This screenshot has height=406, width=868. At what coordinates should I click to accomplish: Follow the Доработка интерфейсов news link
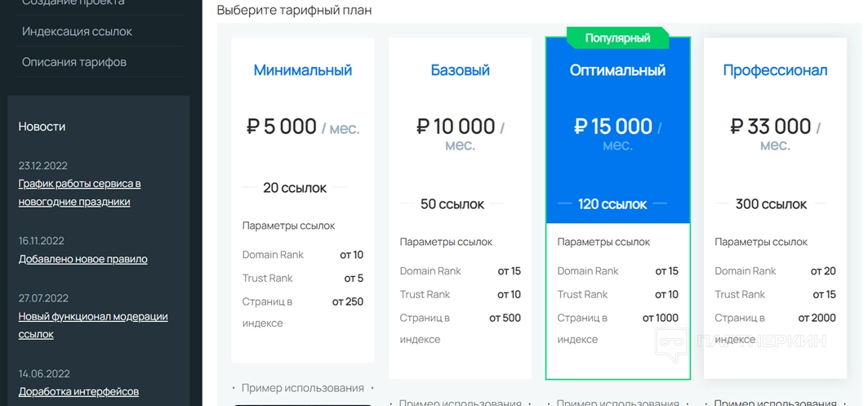pyautogui.click(x=78, y=391)
